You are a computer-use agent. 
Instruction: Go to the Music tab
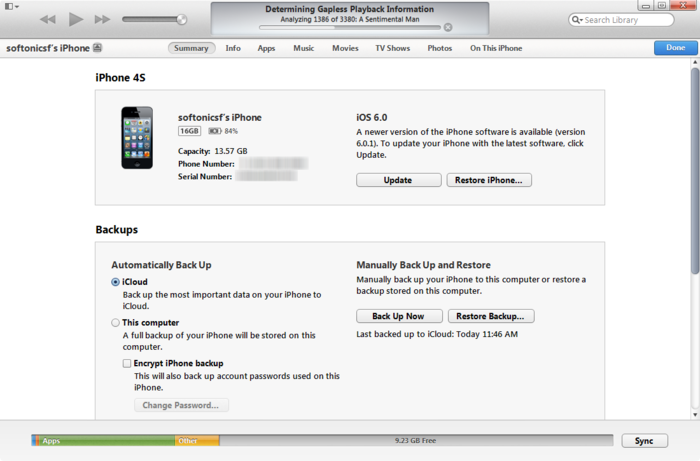point(304,48)
